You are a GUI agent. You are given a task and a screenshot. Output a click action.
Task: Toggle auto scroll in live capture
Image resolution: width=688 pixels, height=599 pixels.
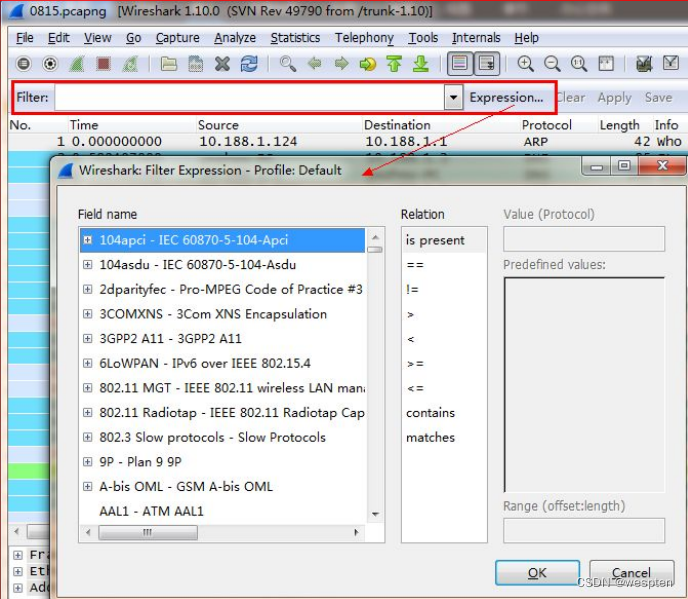coord(487,64)
